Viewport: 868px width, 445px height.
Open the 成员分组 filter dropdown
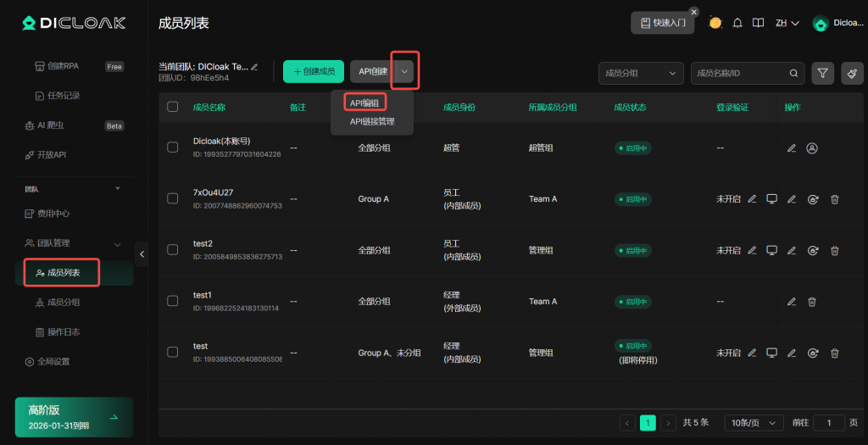point(640,74)
